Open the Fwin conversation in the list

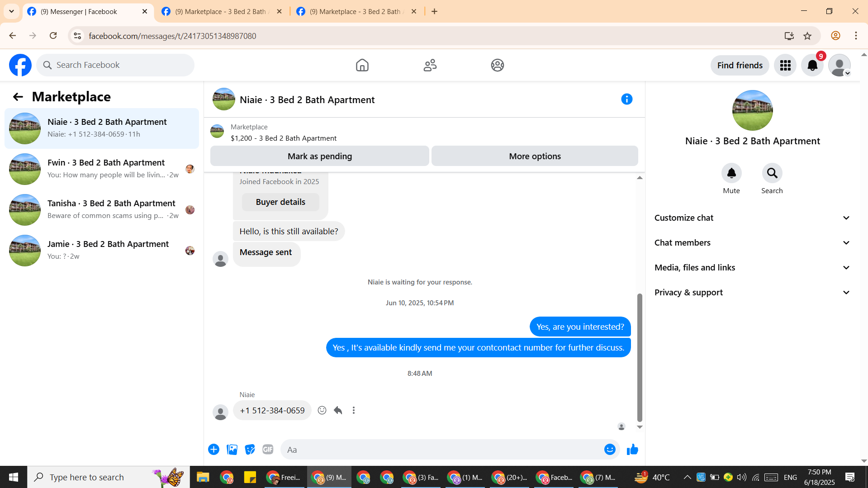[x=102, y=169]
